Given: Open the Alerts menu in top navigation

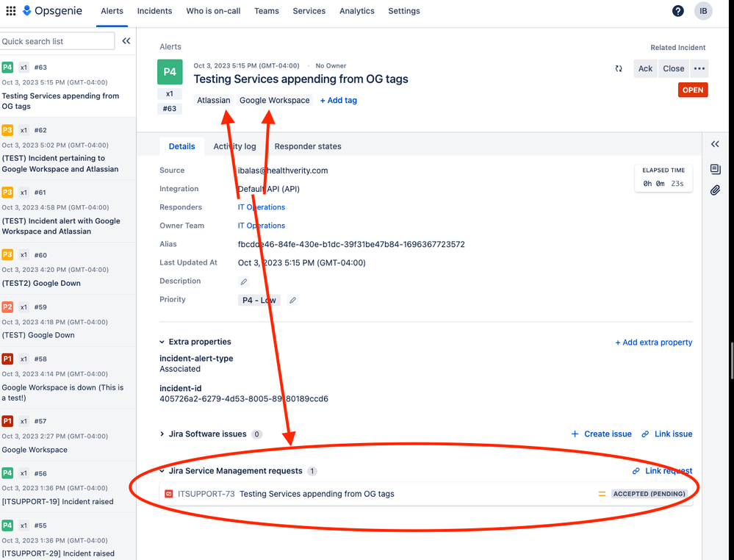Looking at the screenshot, I should (x=112, y=11).
